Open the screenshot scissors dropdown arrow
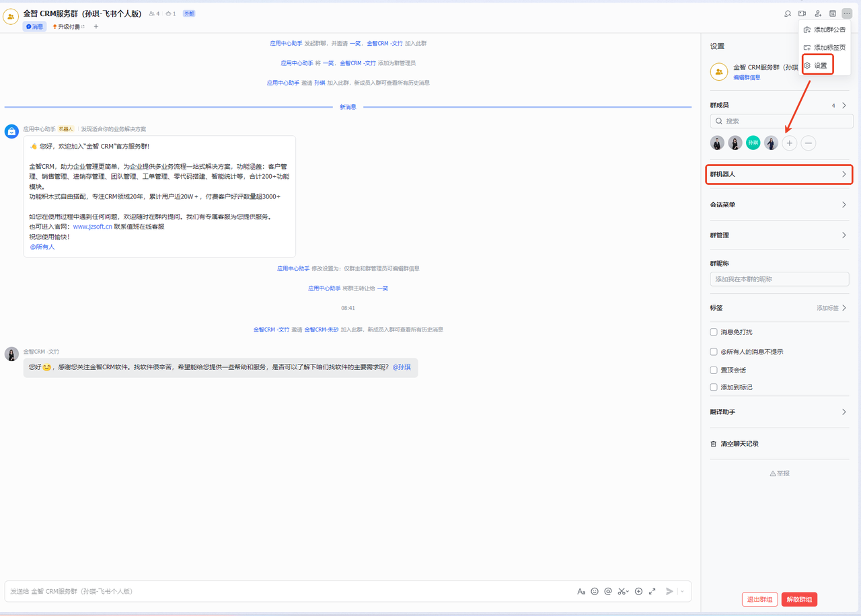Image resolution: width=861 pixels, height=616 pixels. [628, 592]
